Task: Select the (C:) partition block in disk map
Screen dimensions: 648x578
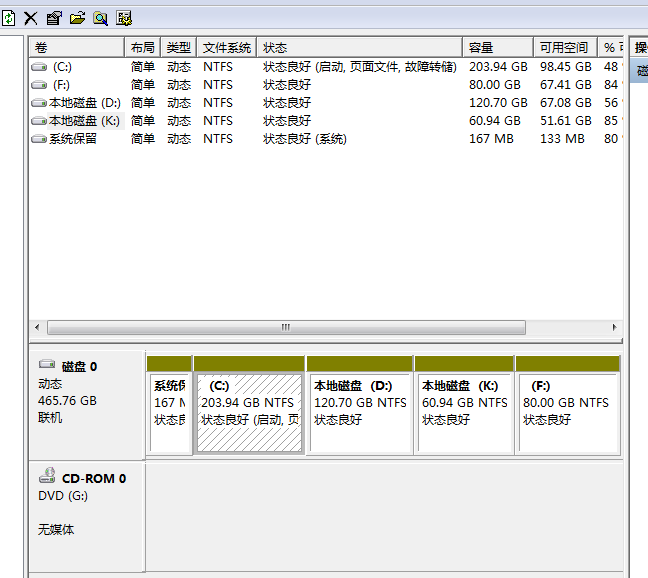Action: pyautogui.click(x=249, y=412)
